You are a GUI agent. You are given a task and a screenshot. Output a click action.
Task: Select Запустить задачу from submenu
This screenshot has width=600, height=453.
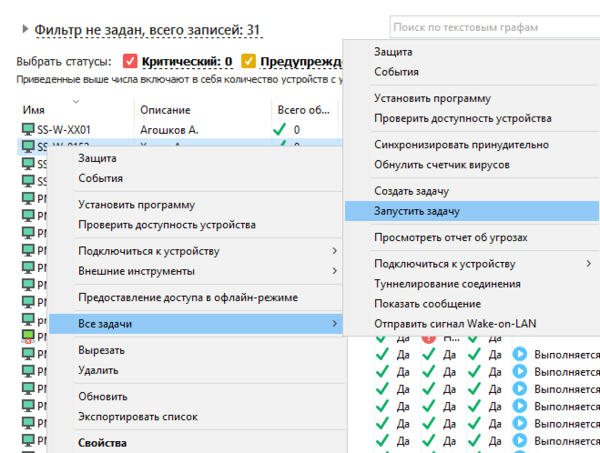tap(417, 211)
